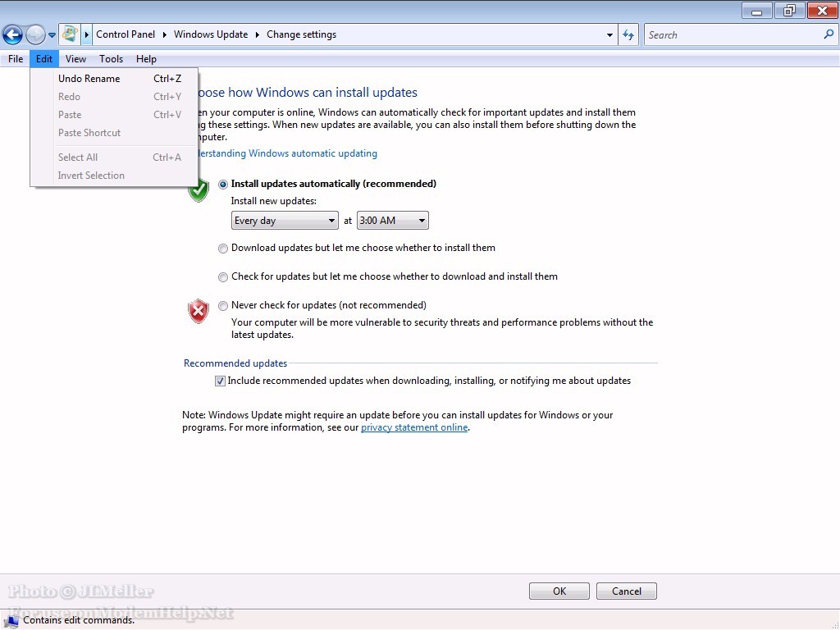Screen dimensions: 840x630
Task: Click the status bar icon
Action: click(11, 621)
